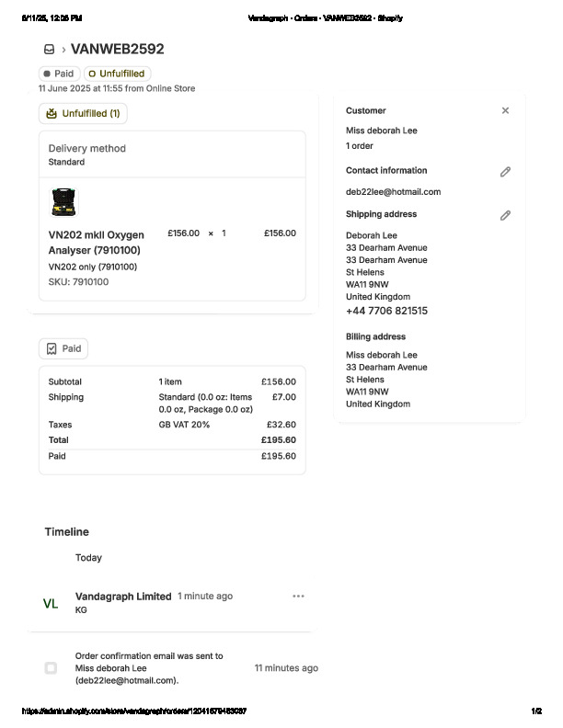Click the deb22lee@hotmail.com email address
The width and height of the screenshot is (563, 728).
(393, 192)
